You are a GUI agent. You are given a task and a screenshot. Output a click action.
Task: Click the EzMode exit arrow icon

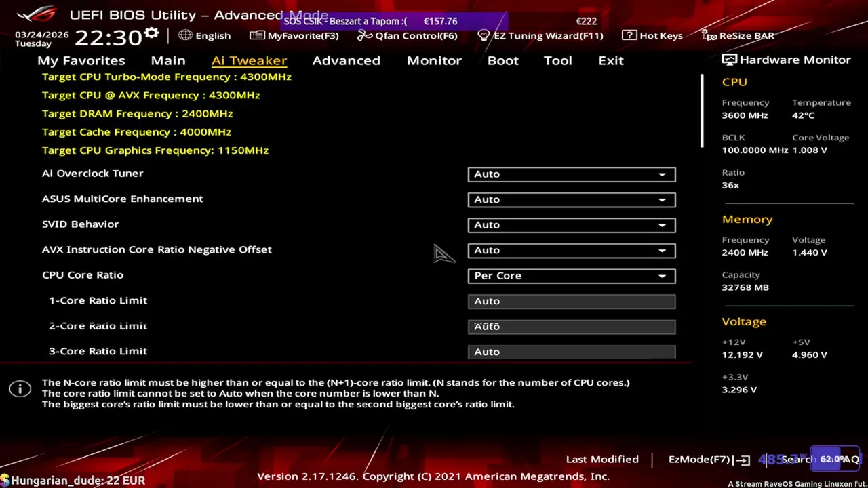pos(743,460)
